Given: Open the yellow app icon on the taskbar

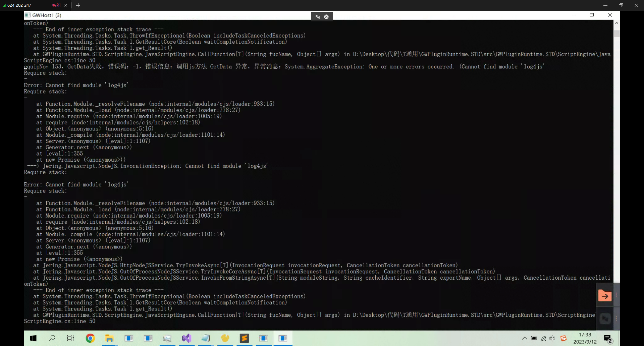Looking at the screenshot, I should [225, 338].
